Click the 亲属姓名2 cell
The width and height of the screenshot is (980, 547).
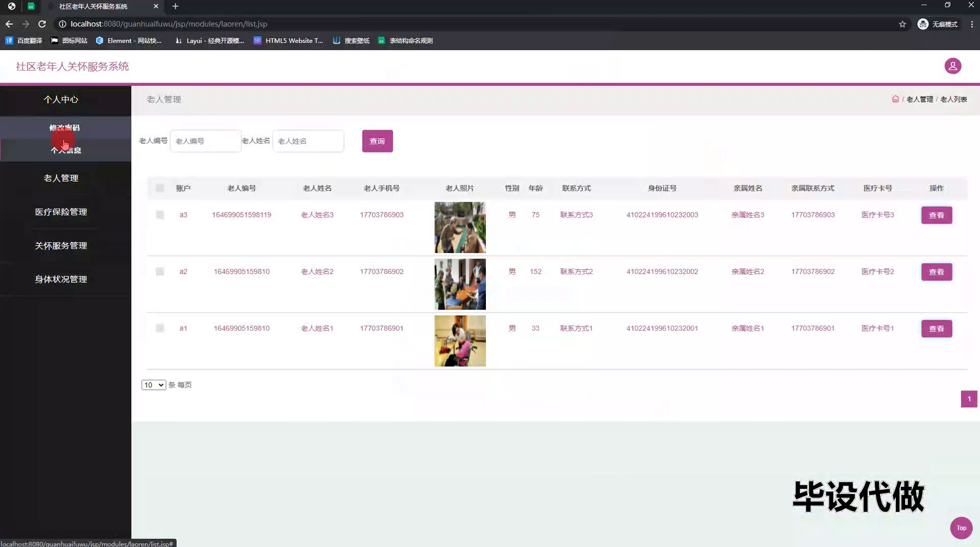click(x=748, y=271)
